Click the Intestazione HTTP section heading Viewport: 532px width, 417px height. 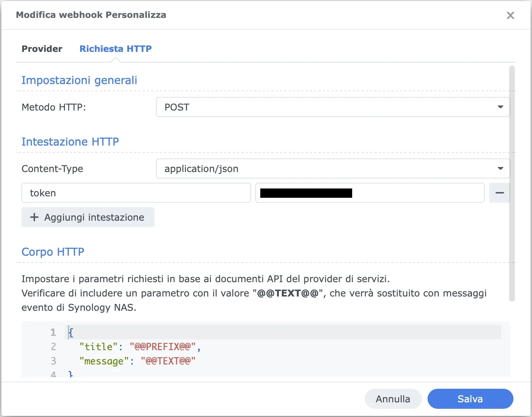[x=70, y=142]
